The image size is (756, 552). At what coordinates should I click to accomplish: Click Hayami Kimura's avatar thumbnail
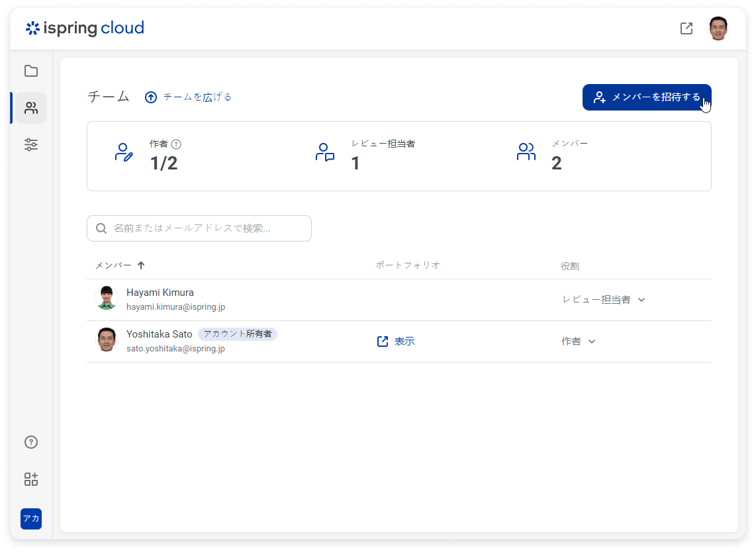point(107,299)
